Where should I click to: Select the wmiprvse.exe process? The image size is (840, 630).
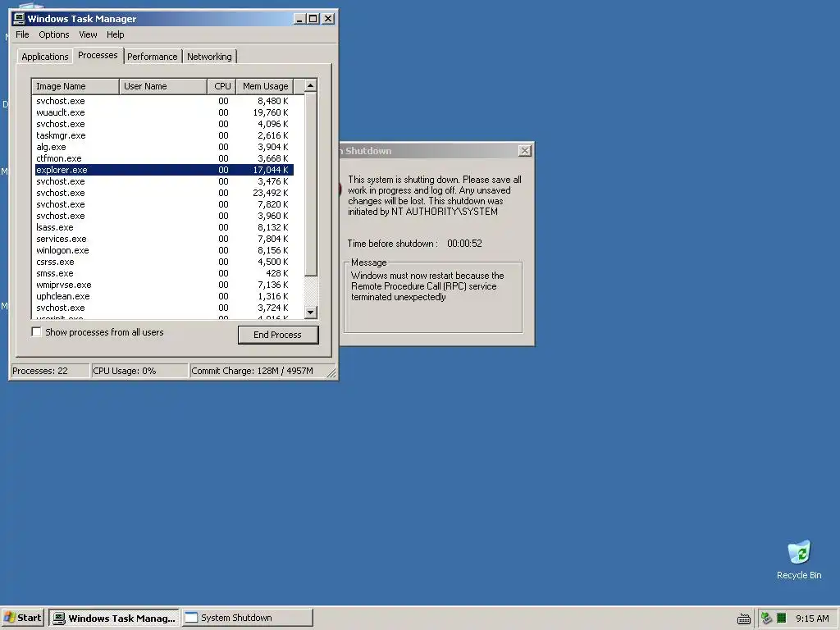coord(163,285)
